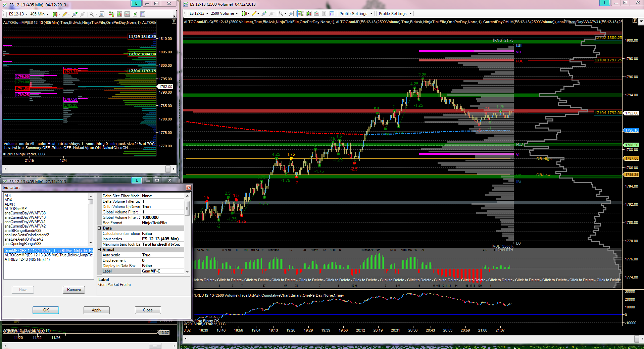Image resolution: width=644 pixels, height=349 pixels.
Task: Select anaCurrentDayVWAPV41 indicator
Action: tap(25, 222)
